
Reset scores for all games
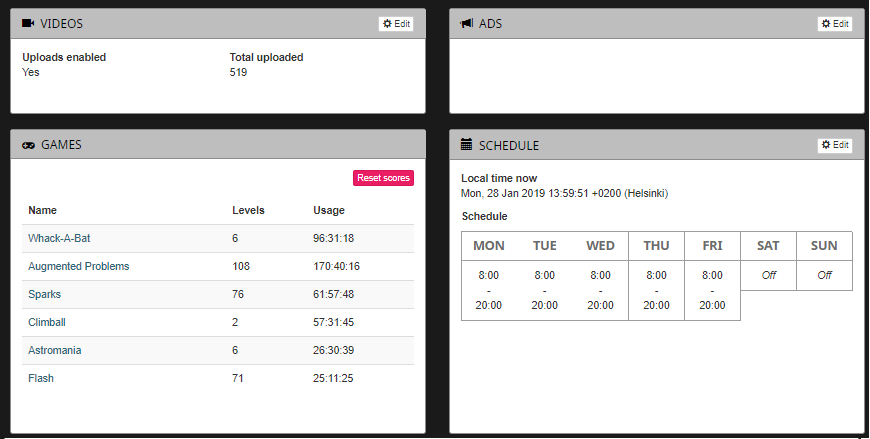click(383, 178)
